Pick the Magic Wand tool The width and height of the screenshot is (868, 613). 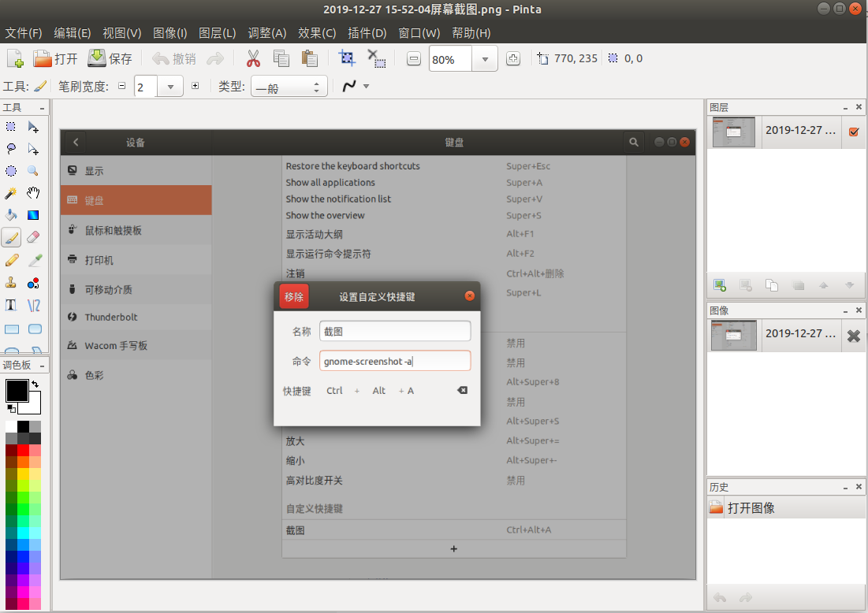10,193
